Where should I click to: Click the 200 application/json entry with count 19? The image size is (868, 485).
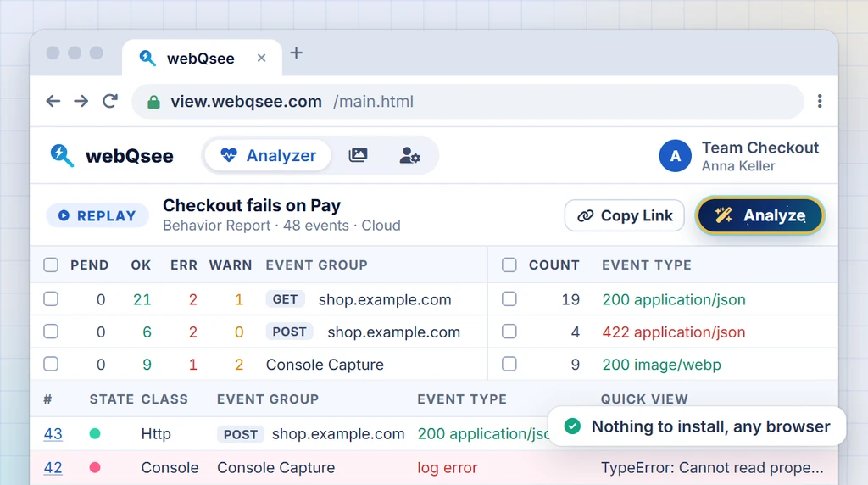[674, 299]
